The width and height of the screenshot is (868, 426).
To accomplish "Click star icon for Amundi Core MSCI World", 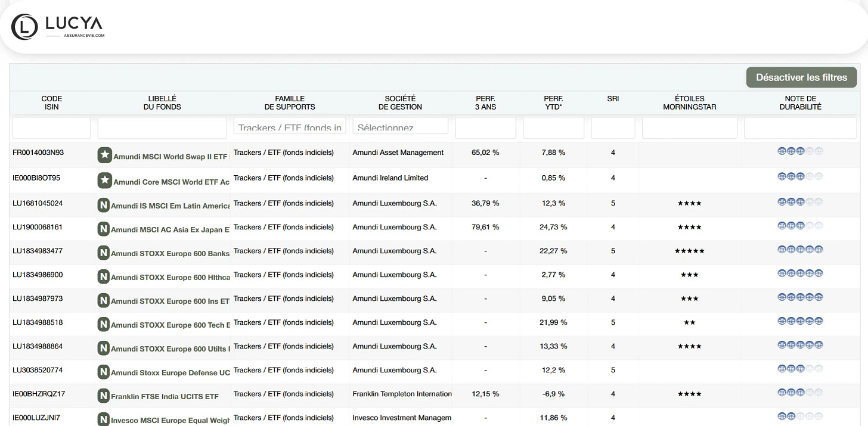I will [104, 180].
